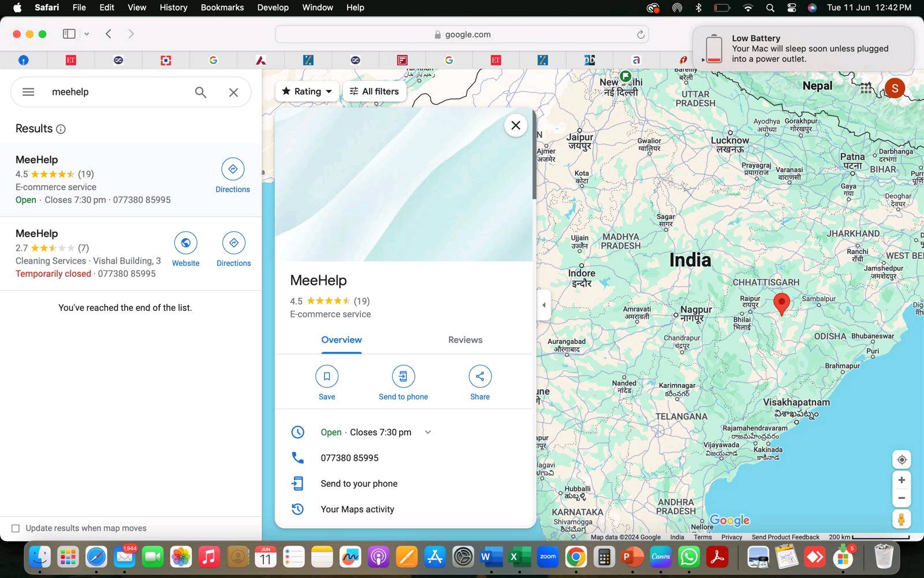
Task: Open the Rating filter dropdown
Action: coord(307,91)
